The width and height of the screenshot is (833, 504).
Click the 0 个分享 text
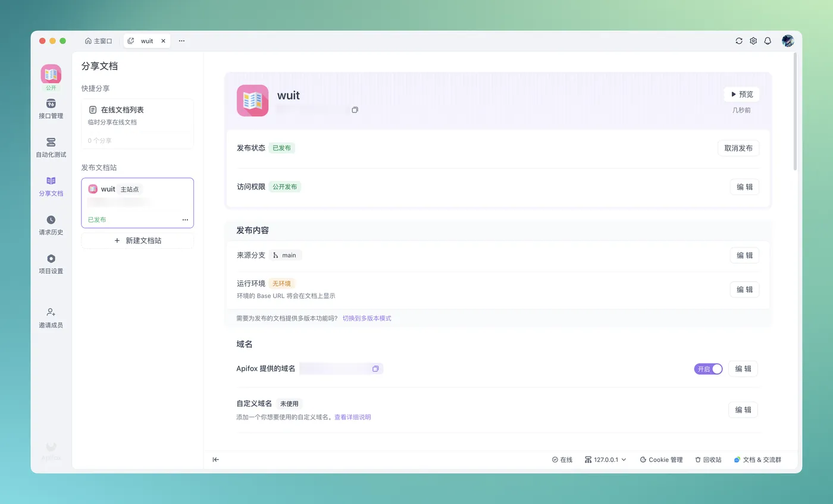coord(99,141)
